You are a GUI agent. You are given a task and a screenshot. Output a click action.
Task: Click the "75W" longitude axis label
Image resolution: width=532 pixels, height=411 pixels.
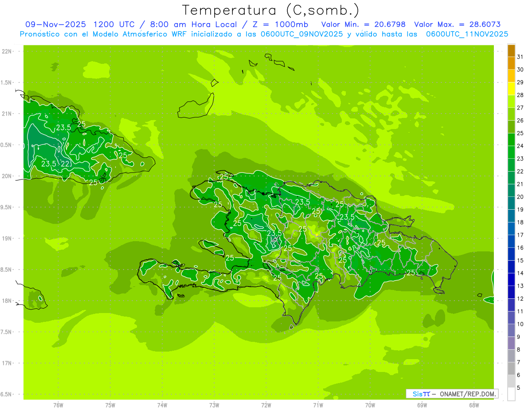pos(110,405)
